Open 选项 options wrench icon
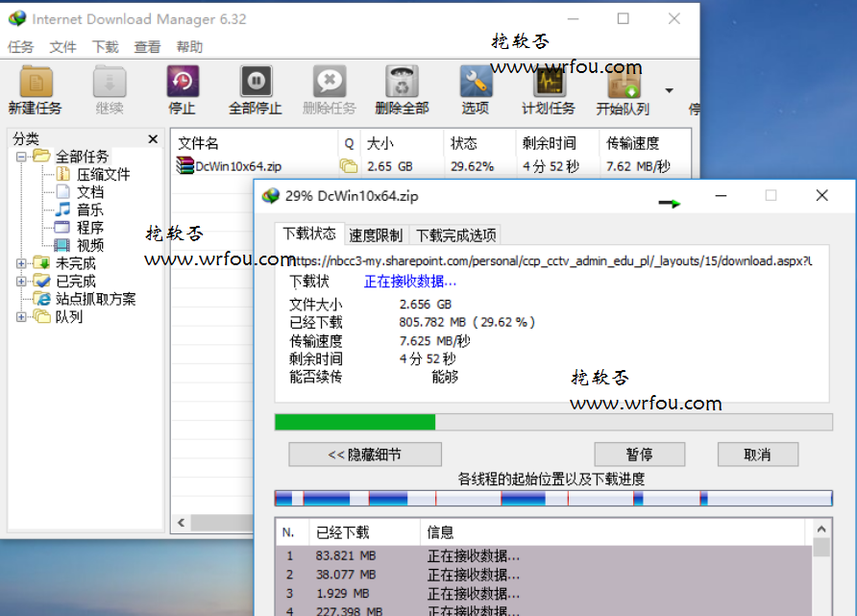The image size is (857, 616). (476, 82)
